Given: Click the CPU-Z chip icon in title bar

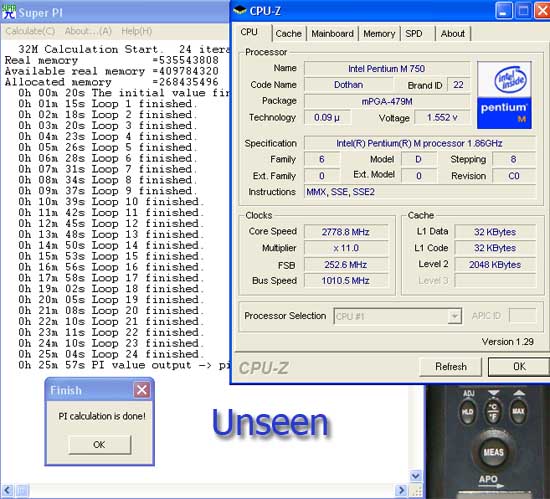Looking at the screenshot, I should tap(240, 11).
